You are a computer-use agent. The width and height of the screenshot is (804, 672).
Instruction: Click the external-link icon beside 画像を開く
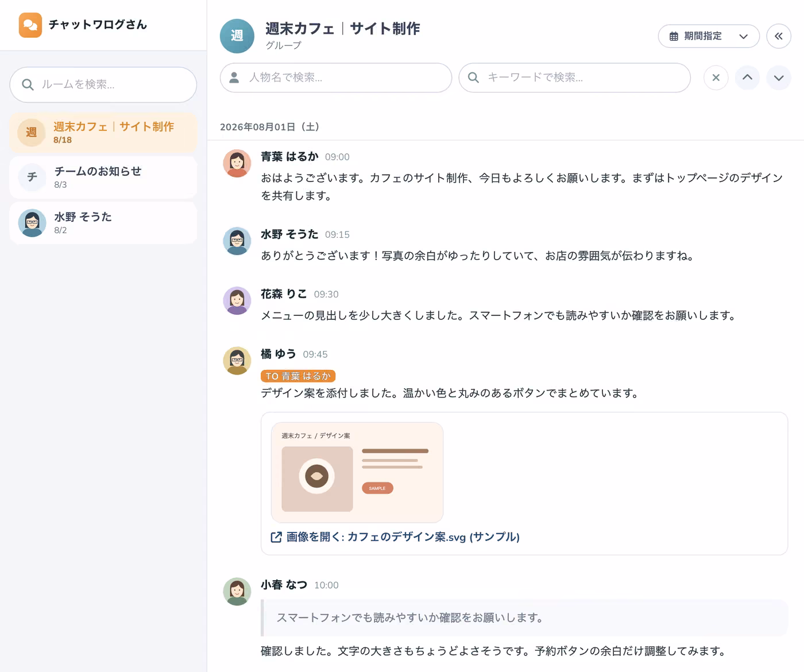click(276, 537)
